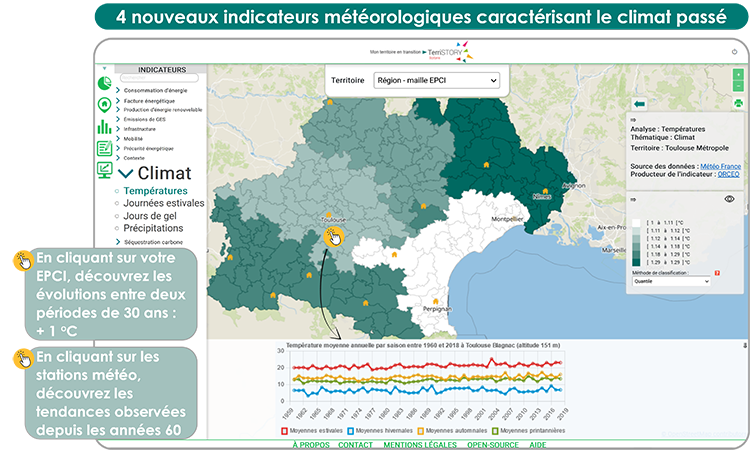Image resolution: width=750 pixels, height=450 pixels.
Task: Collapse the Climat section
Action: (127, 174)
